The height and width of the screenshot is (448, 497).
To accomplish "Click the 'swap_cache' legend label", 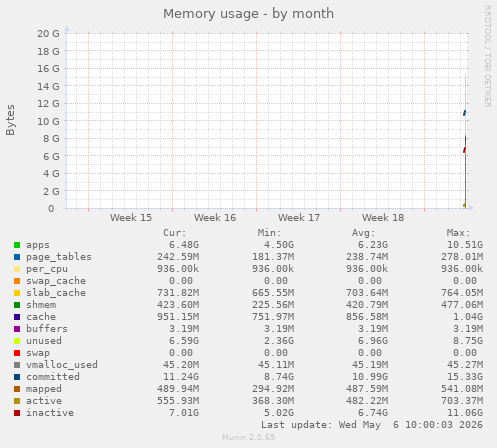I will point(56,281).
